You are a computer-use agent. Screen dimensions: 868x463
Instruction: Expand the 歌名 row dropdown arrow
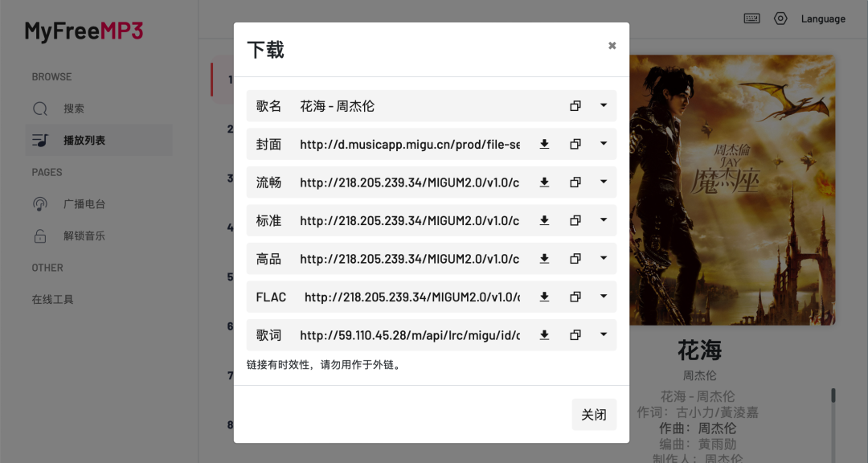point(604,105)
